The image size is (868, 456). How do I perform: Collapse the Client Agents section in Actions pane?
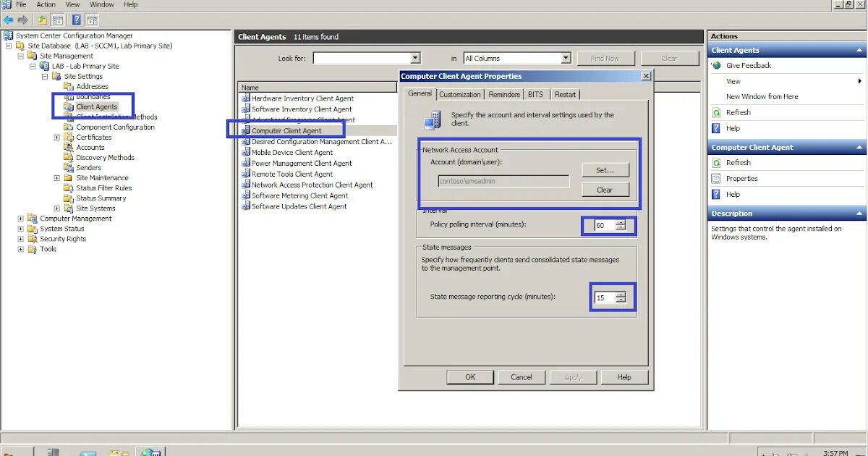click(859, 50)
